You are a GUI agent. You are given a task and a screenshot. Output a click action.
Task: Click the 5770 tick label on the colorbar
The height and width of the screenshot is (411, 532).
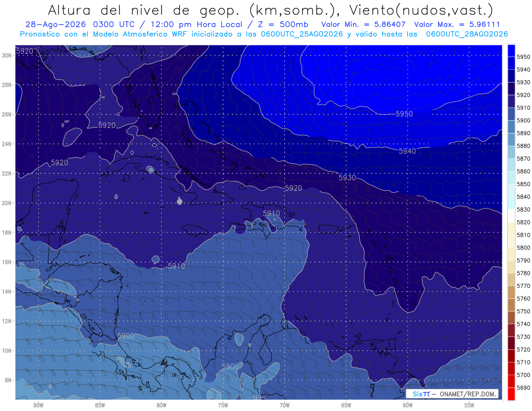tap(524, 286)
